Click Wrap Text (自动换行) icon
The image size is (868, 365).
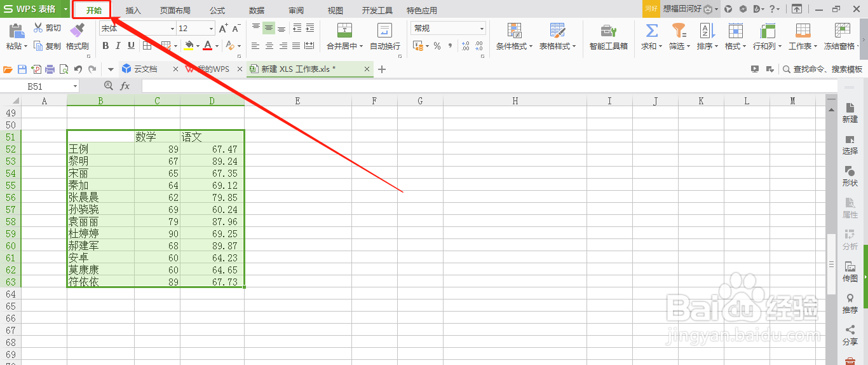(384, 31)
